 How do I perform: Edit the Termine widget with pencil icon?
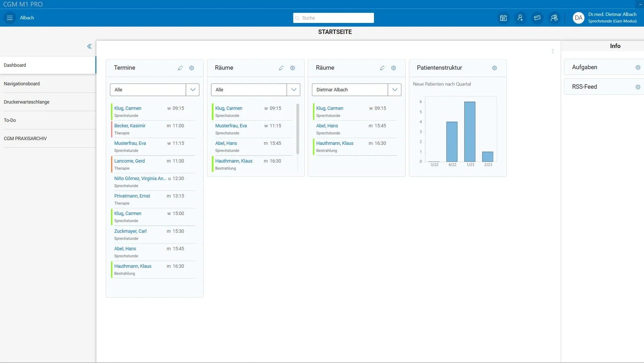(180, 68)
